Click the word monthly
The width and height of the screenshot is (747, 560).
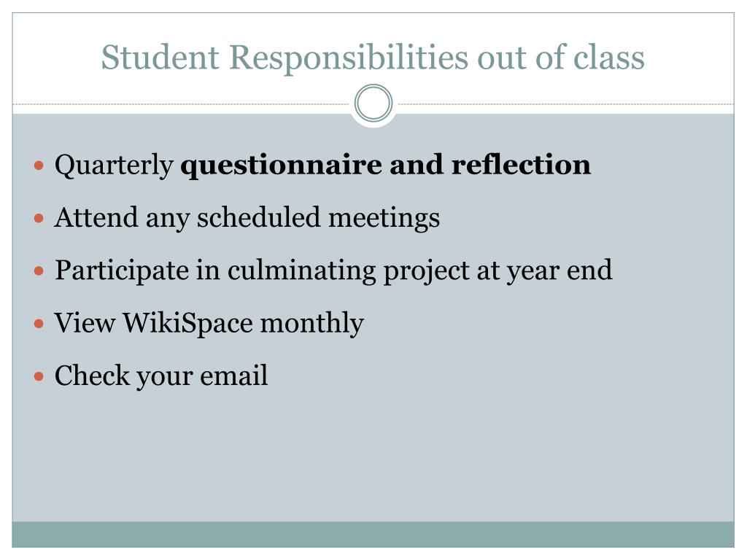tap(312, 323)
